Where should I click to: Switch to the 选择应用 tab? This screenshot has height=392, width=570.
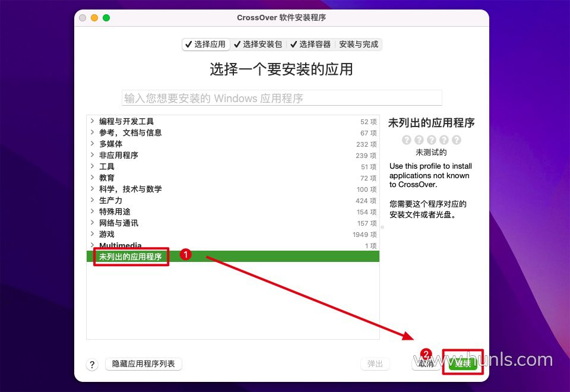pyautogui.click(x=206, y=45)
